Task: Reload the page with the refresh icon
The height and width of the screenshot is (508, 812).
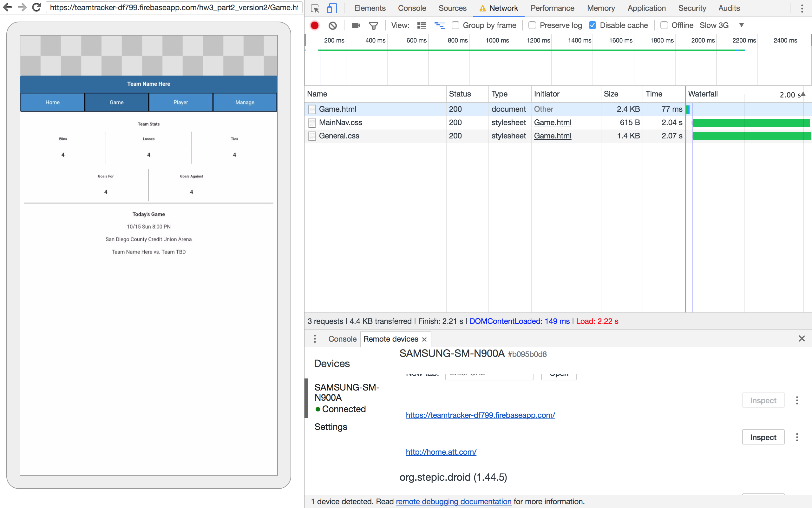Action: (36, 7)
